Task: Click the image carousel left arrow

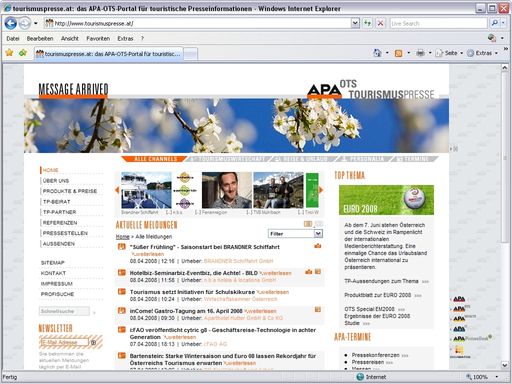Action: [117, 190]
